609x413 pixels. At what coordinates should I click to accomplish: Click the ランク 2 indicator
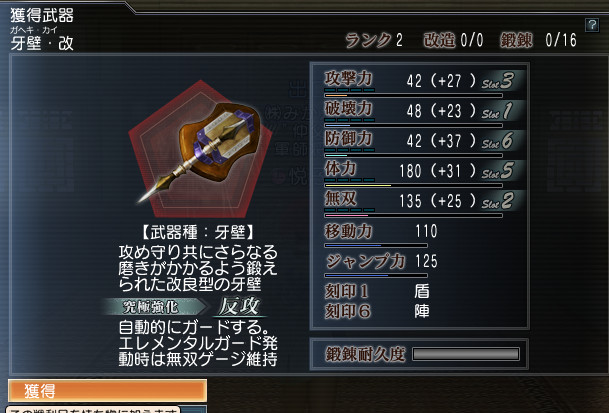click(x=374, y=40)
